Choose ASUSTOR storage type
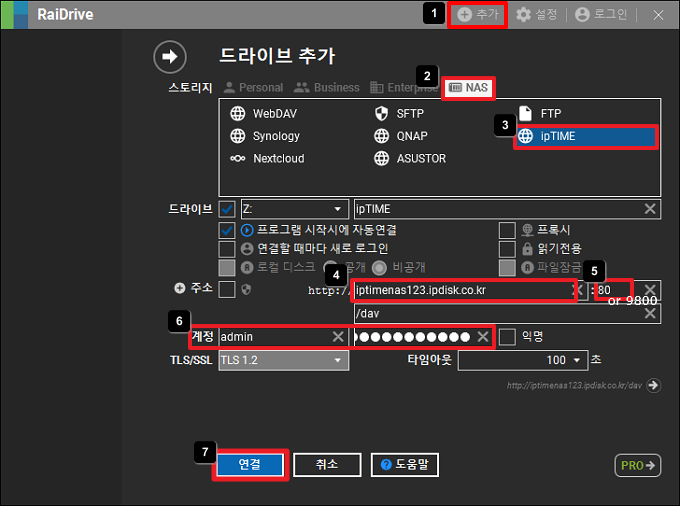The image size is (680, 506). (409, 159)
